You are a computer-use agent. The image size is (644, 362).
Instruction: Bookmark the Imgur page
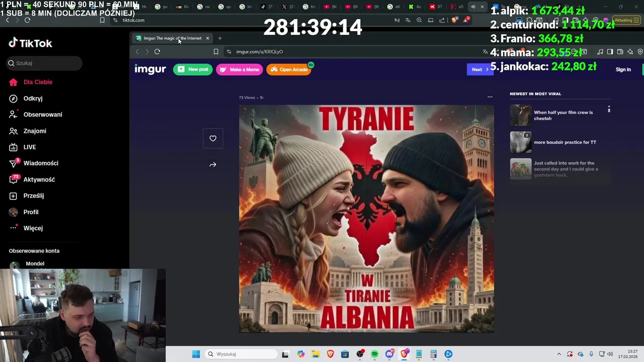pos(216,51)
